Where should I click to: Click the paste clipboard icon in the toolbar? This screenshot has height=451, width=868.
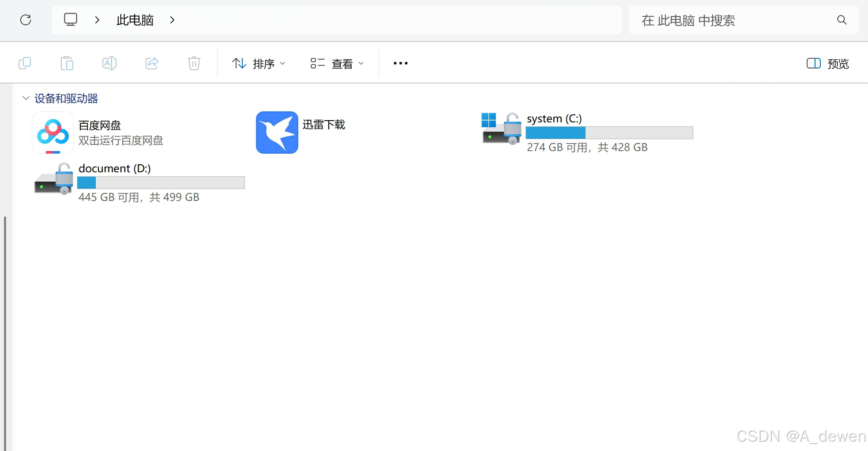tap(67, 63)
